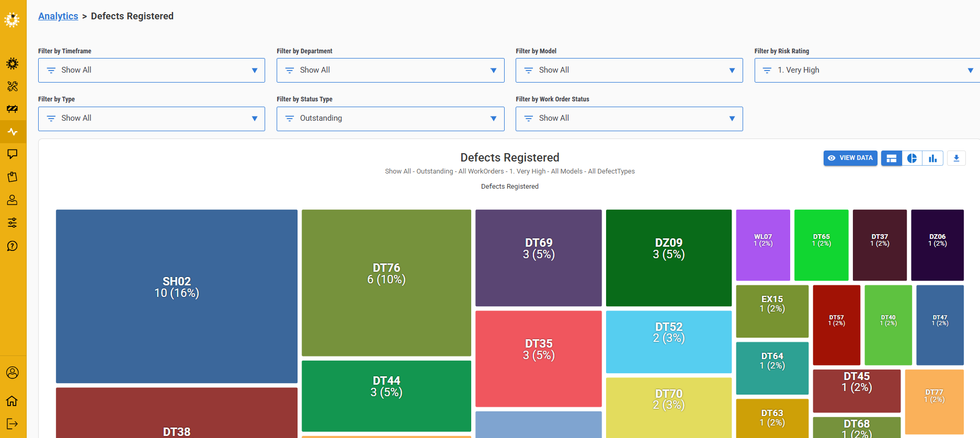This screenshot has height=438, width=980.
Task: Click the logout icon in sidebar
Action: point(13,423)
